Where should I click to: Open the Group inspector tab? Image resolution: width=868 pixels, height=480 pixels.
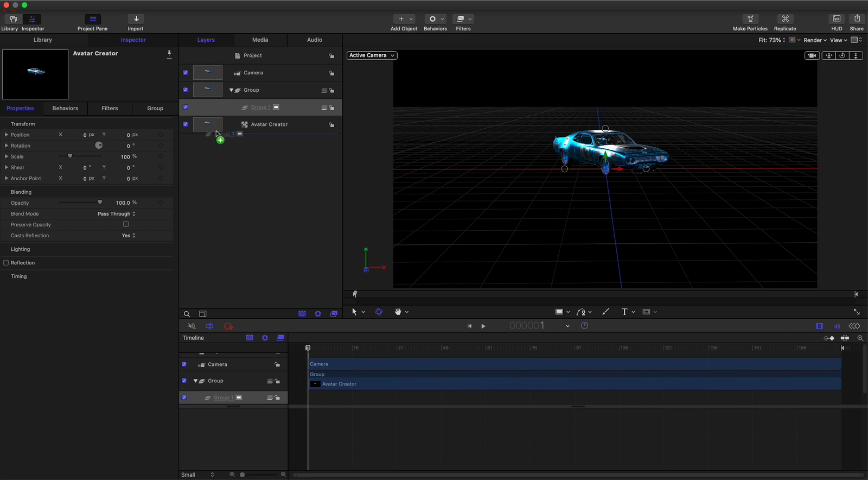click(x=155, y=109)
